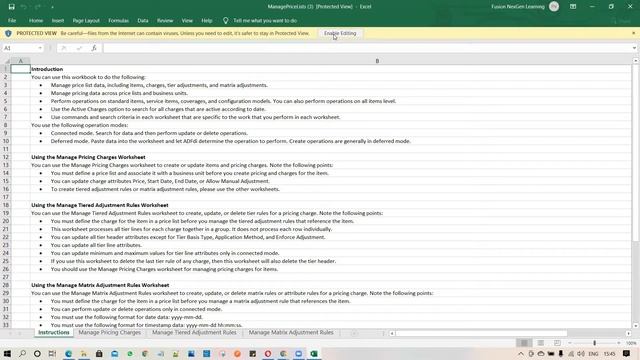The image size is (640, 360).
Task: Open the File menu
Action: (12, 20)
